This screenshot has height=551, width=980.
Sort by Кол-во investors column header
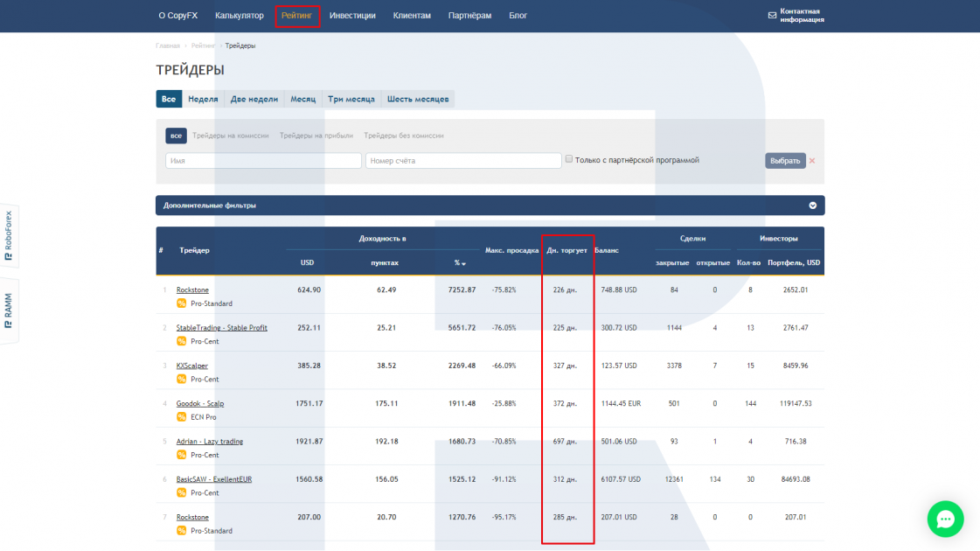point(748,262)
